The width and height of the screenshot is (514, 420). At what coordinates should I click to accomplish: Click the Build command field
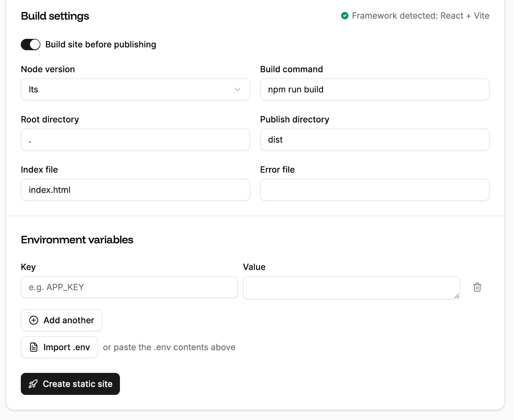click(x=375, y=89)
